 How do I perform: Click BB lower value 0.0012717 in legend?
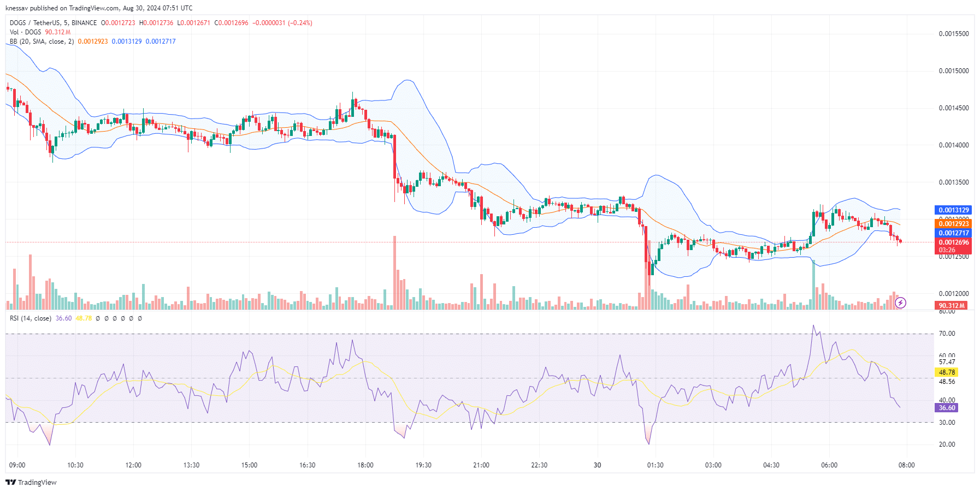pos(161,42)
